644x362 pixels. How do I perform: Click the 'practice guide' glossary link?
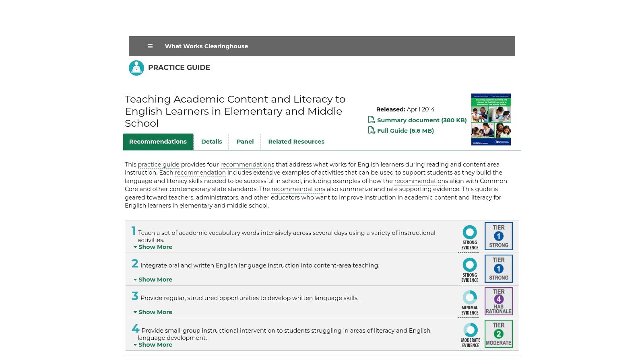(x=159, y=165)
